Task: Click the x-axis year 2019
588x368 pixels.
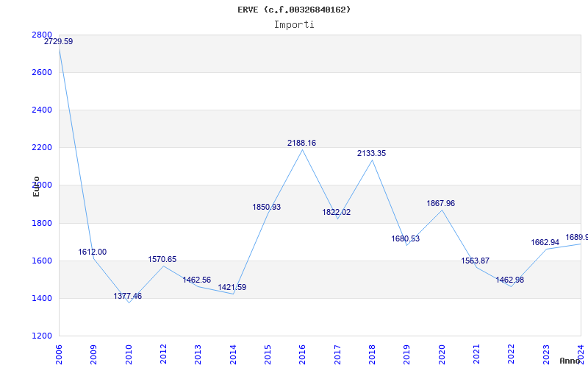Action: click(x=407, y=355)
